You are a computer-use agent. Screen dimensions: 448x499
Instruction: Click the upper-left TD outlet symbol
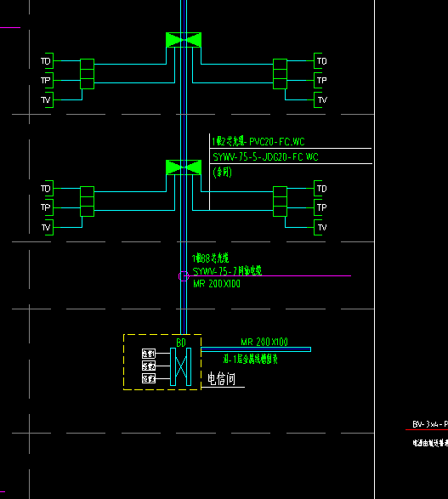tap(47, 61)
